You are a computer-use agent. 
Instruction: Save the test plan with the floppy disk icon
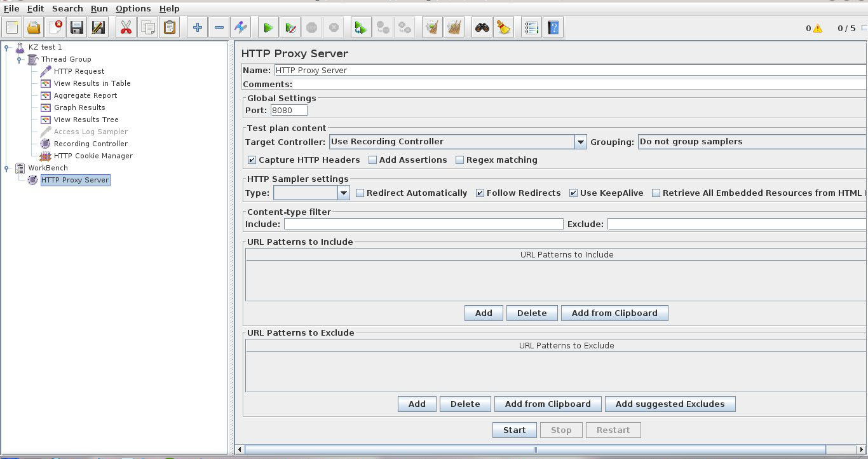pyautogui.click(x=77, y=27)
